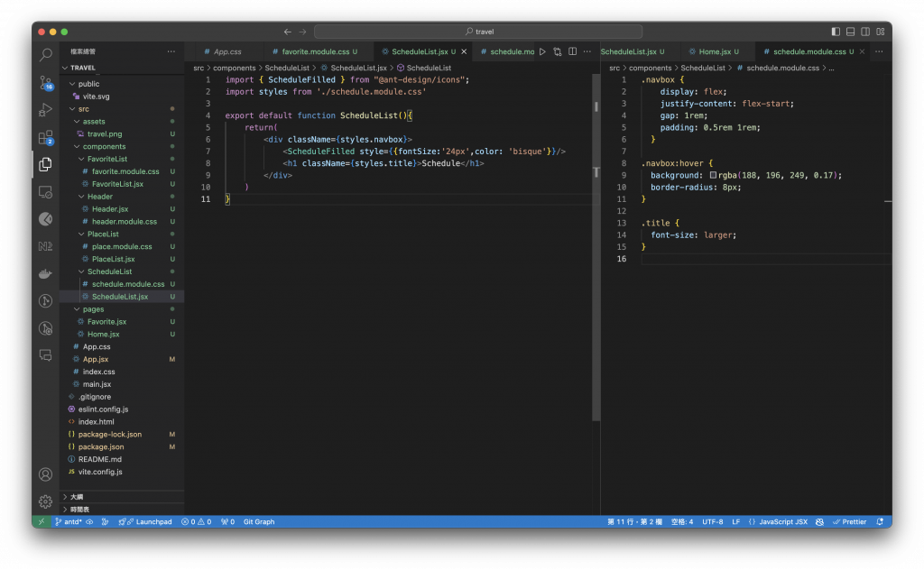924x570 pixels.
Task: Collapse the ScheduleList folder in explorer
Action: tap(109, 271)
